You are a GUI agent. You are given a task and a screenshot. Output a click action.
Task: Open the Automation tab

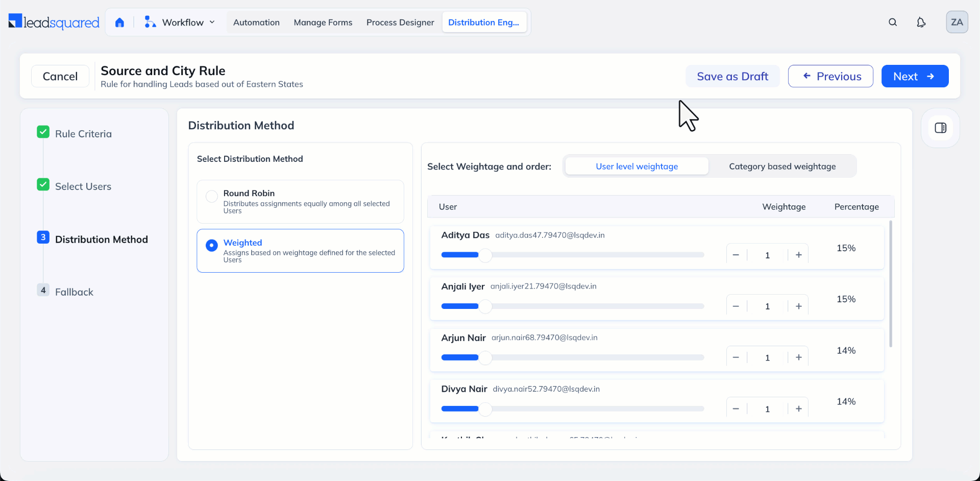coord(256,22)
